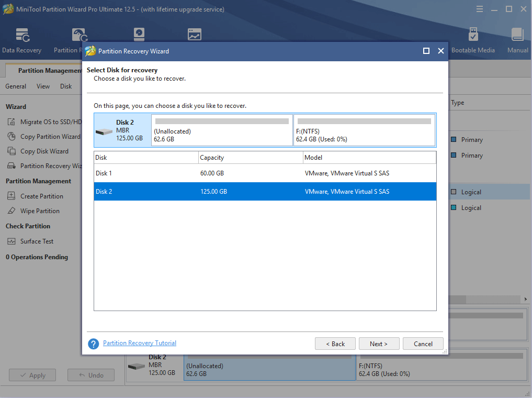Click F:(NTFS) partition in main disk map
This screenshot has height=398, width=532.
[442, 367]
